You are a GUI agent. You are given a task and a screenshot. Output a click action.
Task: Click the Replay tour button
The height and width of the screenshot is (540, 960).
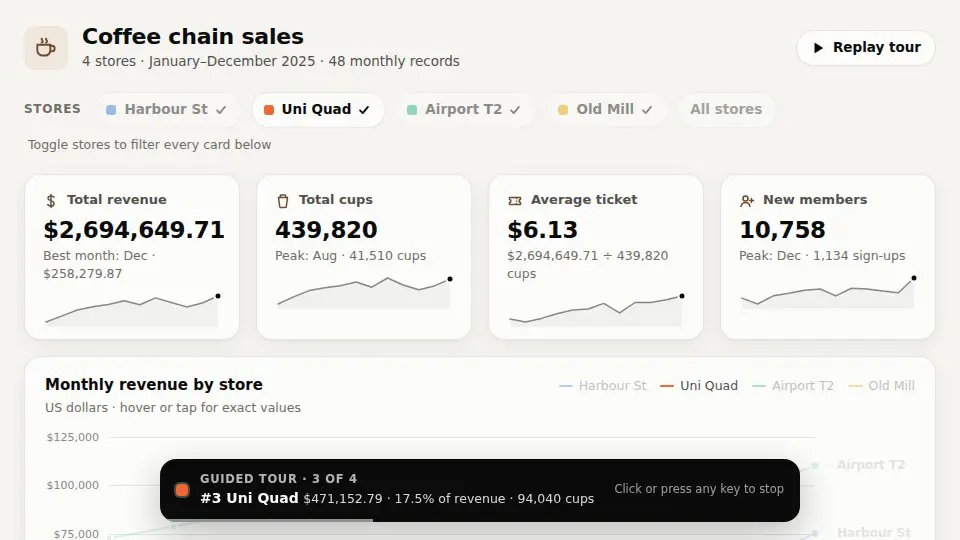pyautogui.click(x=866, y=48)
